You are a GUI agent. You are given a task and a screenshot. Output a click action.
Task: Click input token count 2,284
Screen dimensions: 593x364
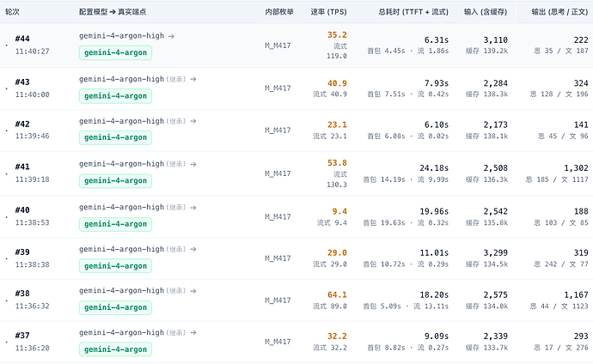(495, 83)
